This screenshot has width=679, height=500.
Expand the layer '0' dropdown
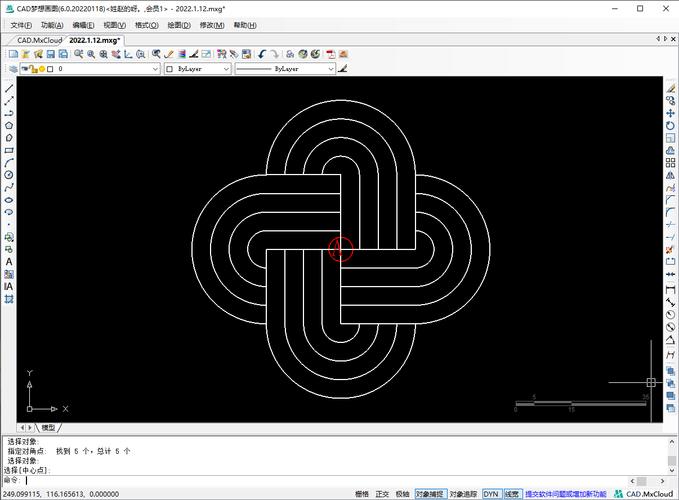tap(155, 70)
